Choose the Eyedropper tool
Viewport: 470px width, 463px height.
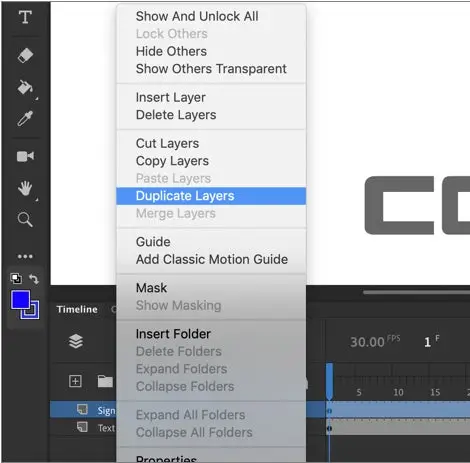25,119
